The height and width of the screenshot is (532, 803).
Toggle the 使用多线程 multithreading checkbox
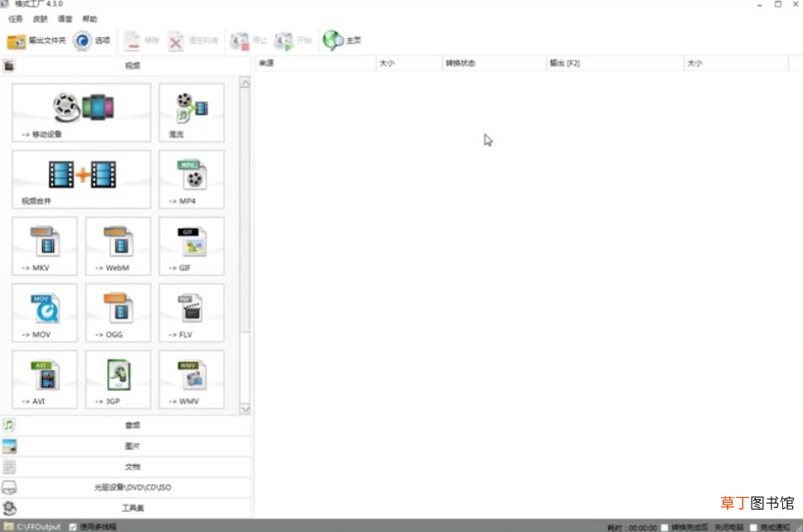pos(73,527)
